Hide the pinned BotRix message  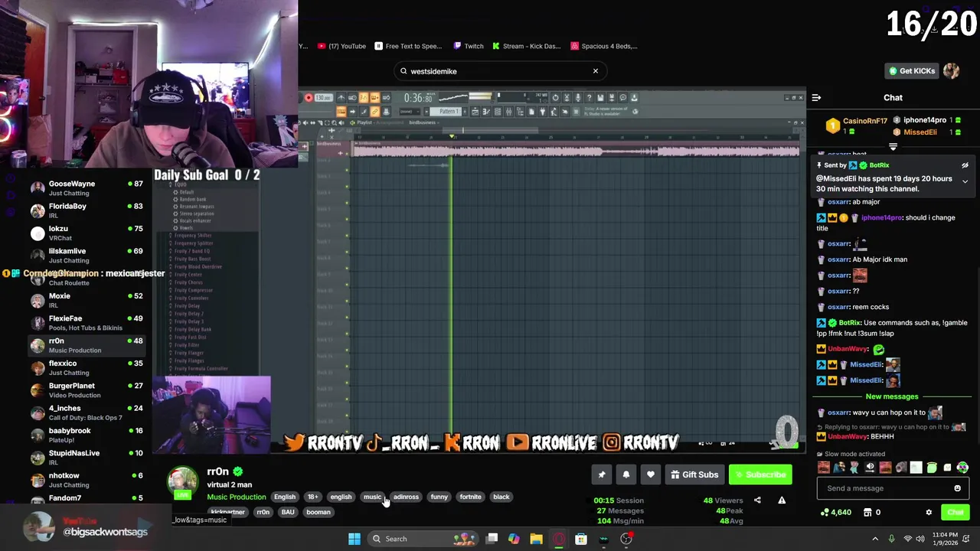965,165
